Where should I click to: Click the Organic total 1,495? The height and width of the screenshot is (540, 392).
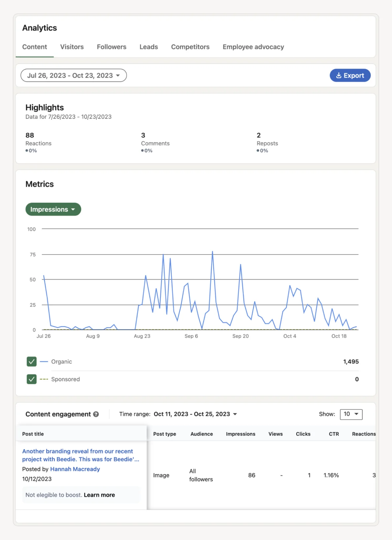(x=351, y=362)
